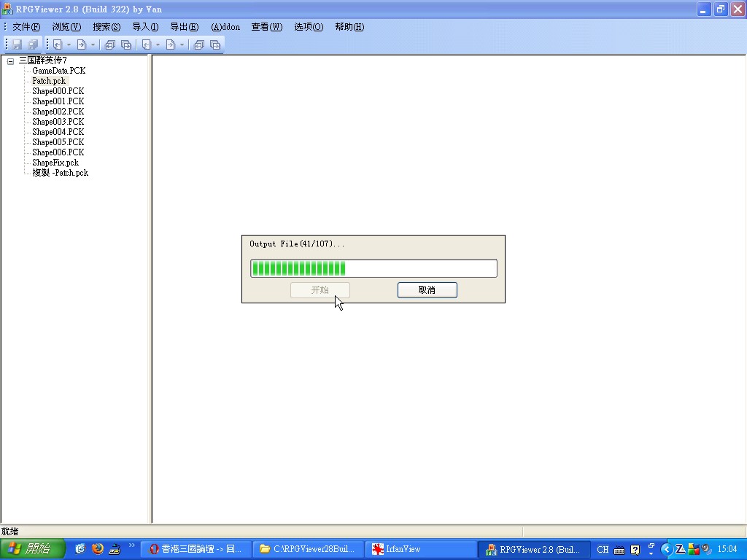This screenshot has width=747, height=560.
Task: Click the dimmed multi-floppy save all icon
Action: [x=33, y=44]
